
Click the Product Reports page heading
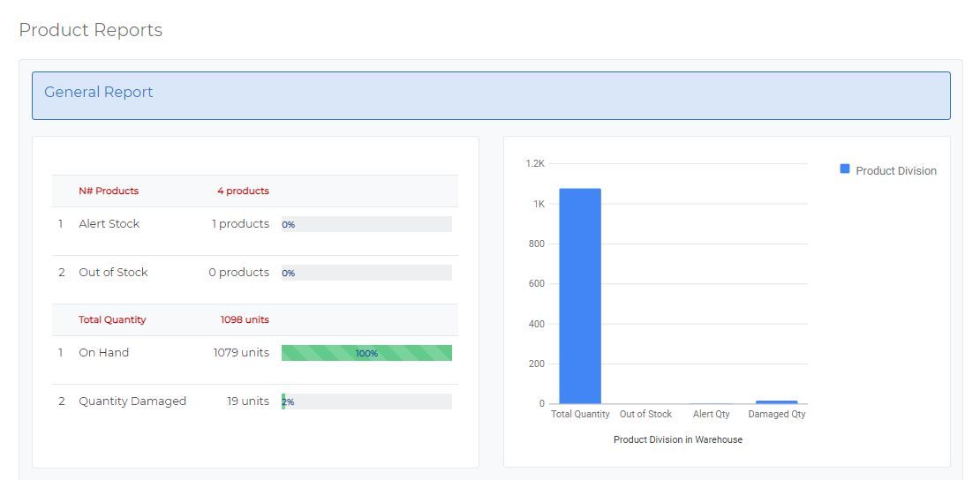[x=91, y=30]
